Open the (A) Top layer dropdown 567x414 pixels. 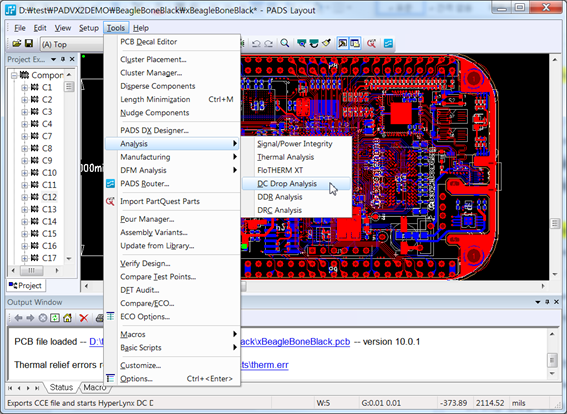point(72,44)
